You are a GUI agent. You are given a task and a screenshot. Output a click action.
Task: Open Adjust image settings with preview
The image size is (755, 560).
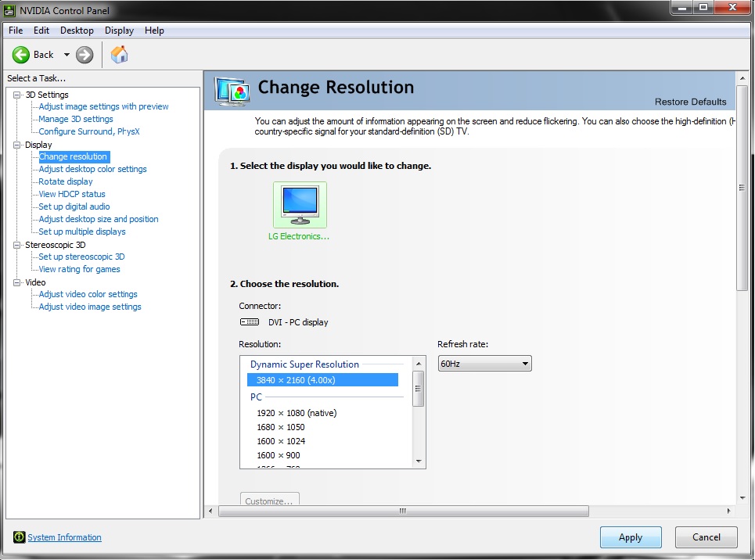[x=103, y=106]
